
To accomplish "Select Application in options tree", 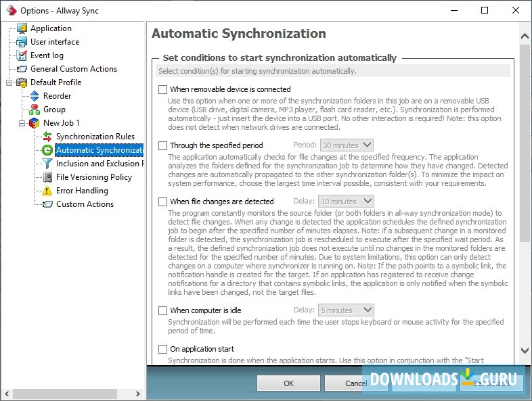I will [x=51, y=28].
